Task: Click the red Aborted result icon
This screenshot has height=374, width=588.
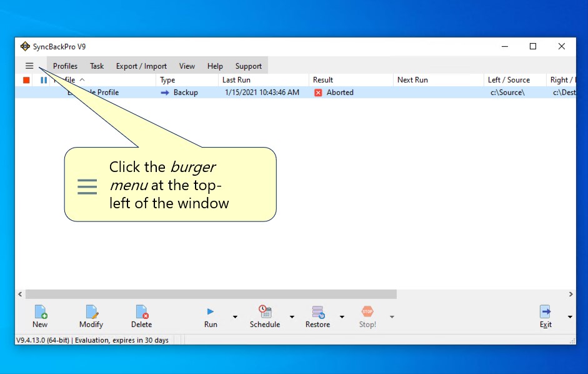Action: [318, 93]
